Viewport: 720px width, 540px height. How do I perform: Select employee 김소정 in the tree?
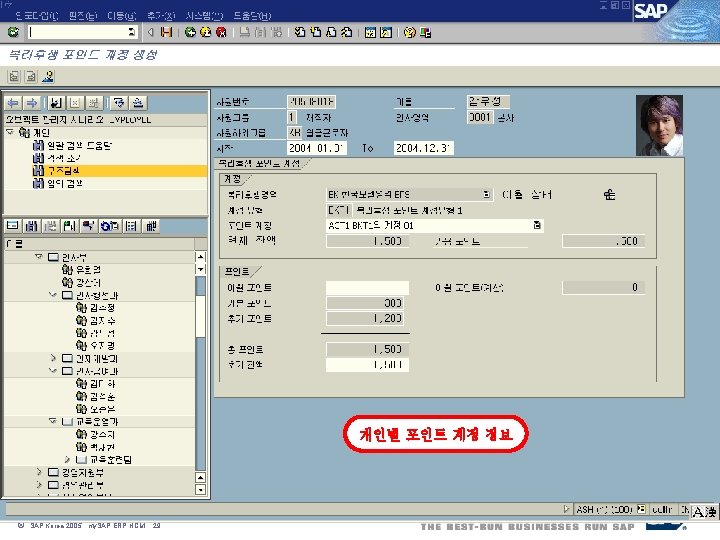pos(96,308)
